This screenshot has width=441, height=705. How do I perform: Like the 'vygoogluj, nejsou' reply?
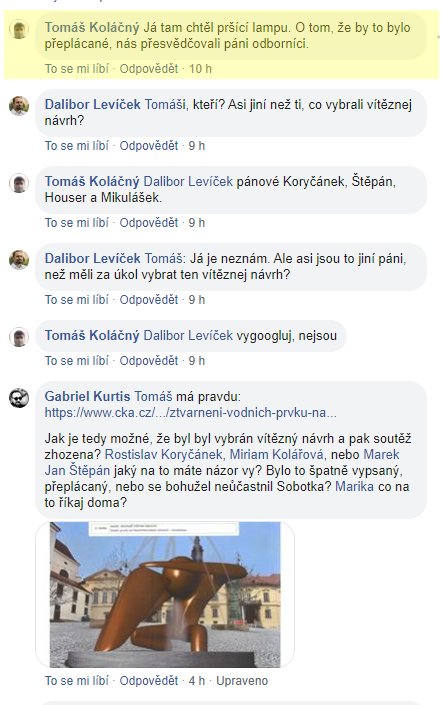[x=76, y=361]
